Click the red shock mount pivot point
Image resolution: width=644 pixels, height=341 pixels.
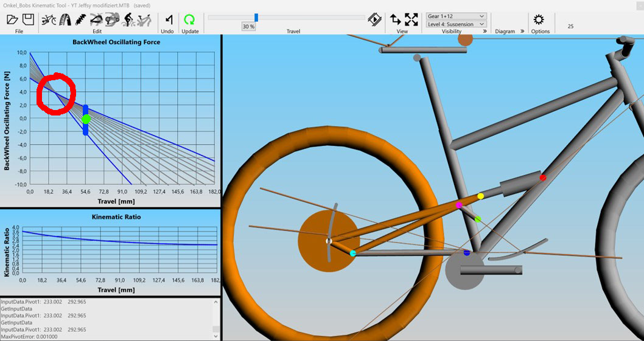click(x=543, y=177)
